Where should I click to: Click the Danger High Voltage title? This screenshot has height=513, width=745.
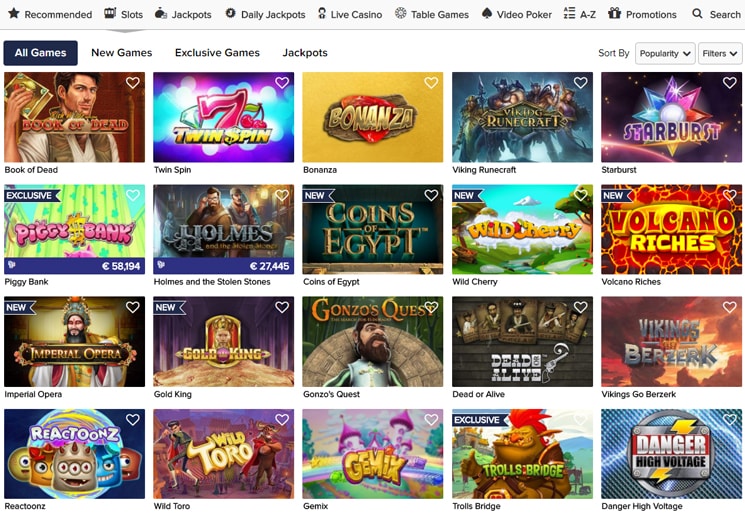pyautogui.click(x=642, y=506)
